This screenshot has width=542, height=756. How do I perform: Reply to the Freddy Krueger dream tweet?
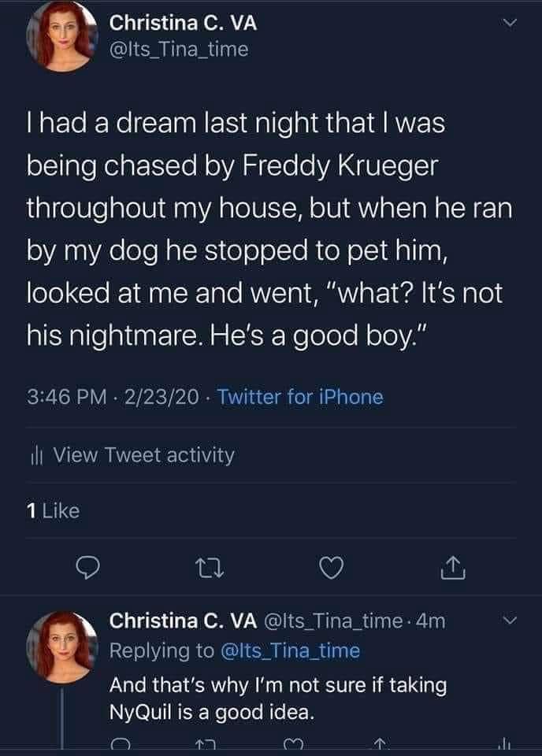coord(87,566)
